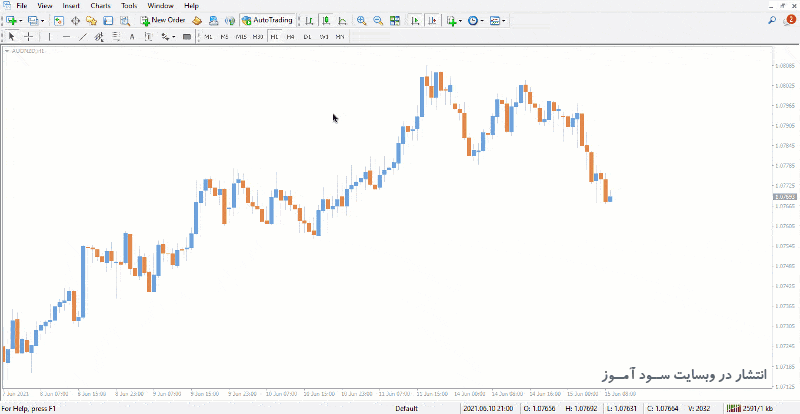Expand the Indicators dropdown arrow

click(460, 21)
